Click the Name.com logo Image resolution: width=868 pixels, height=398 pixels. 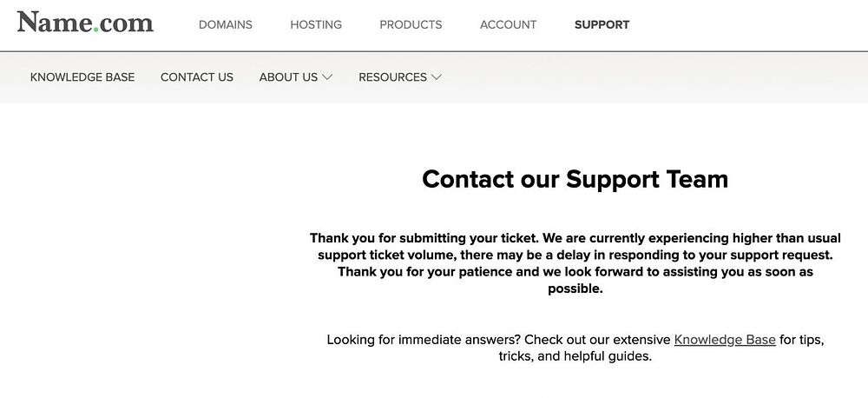tap(85, 23)
